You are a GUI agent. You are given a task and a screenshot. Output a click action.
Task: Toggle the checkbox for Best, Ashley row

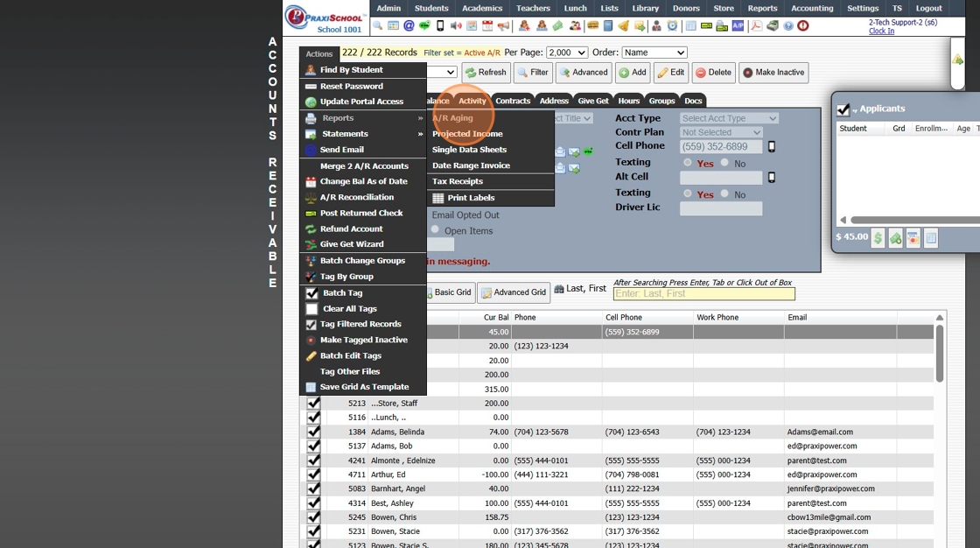click(313, 503)
